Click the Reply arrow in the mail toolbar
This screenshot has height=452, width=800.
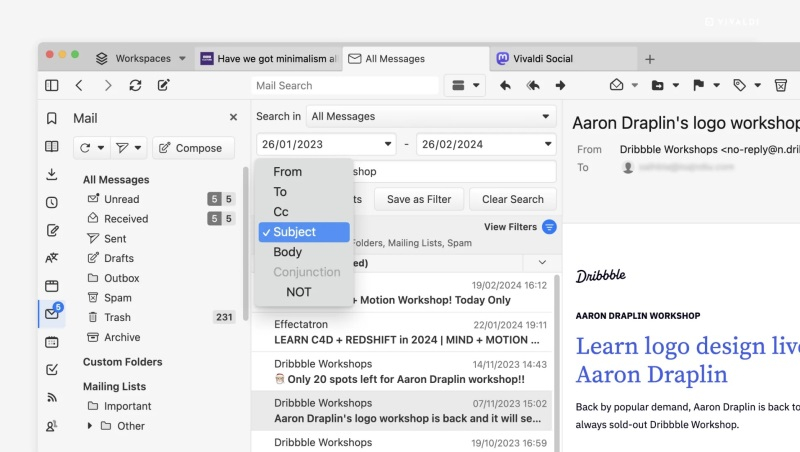(x=505, y=86)
